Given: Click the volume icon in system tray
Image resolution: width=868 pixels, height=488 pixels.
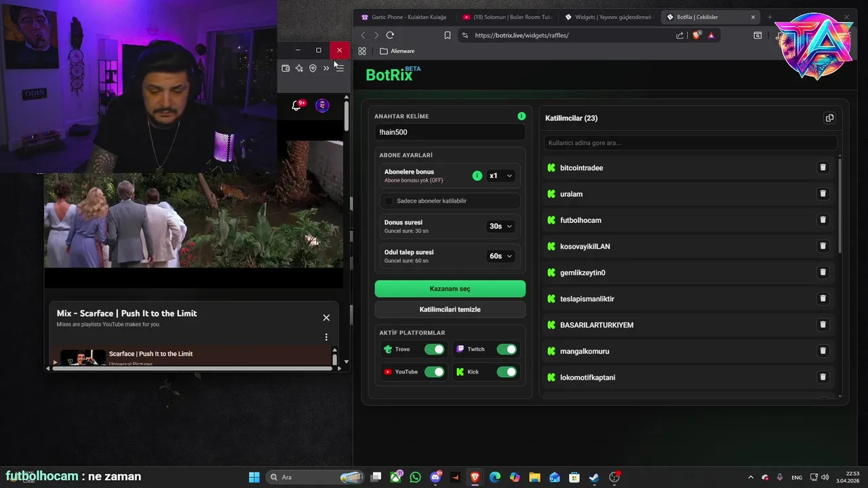Looking at the screenshot, I should click(825, 477).
